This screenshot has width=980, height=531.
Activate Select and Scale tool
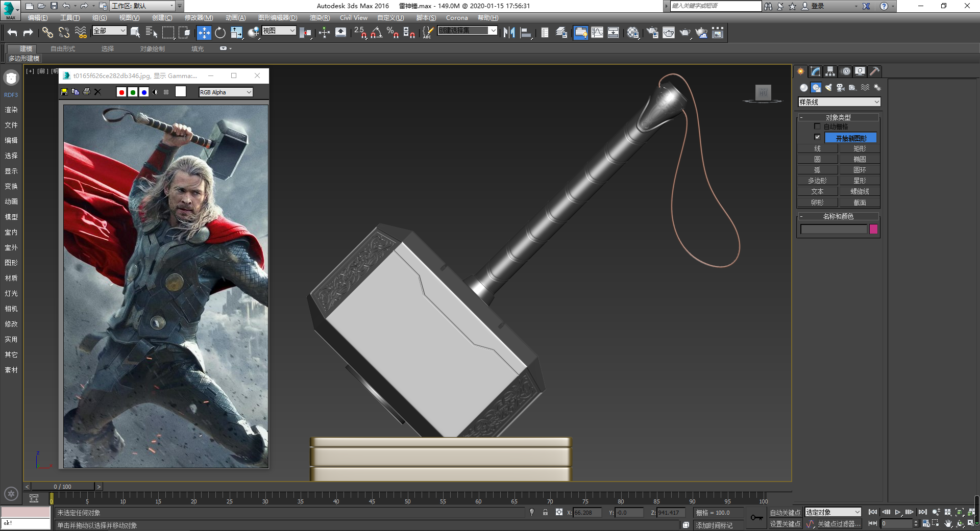coord(236,33)
